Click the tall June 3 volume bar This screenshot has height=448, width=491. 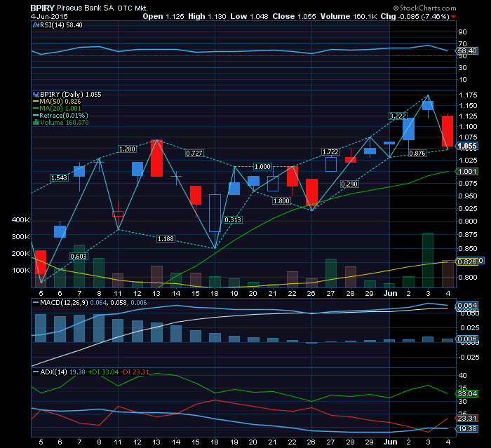pyautogui.click(x=428, y=260)
